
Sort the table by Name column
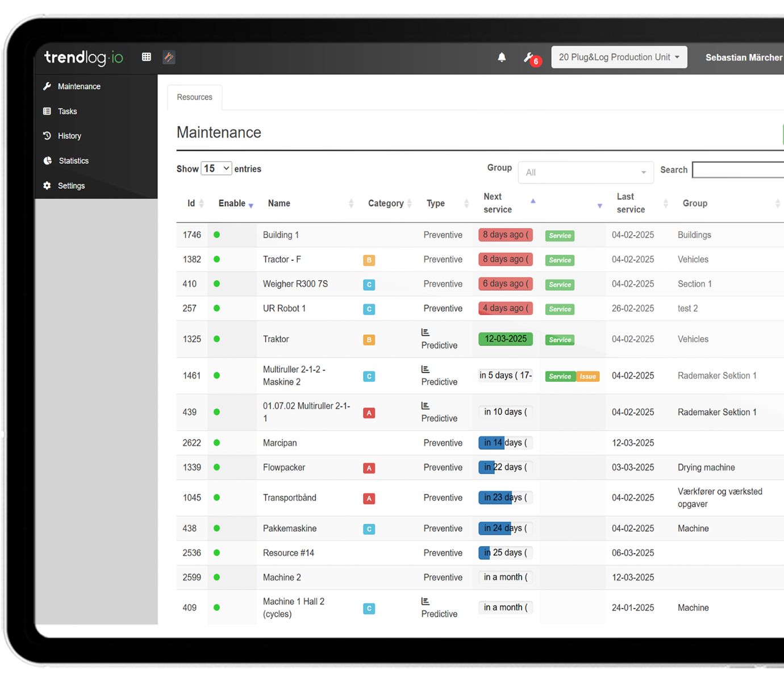(310, 203)
